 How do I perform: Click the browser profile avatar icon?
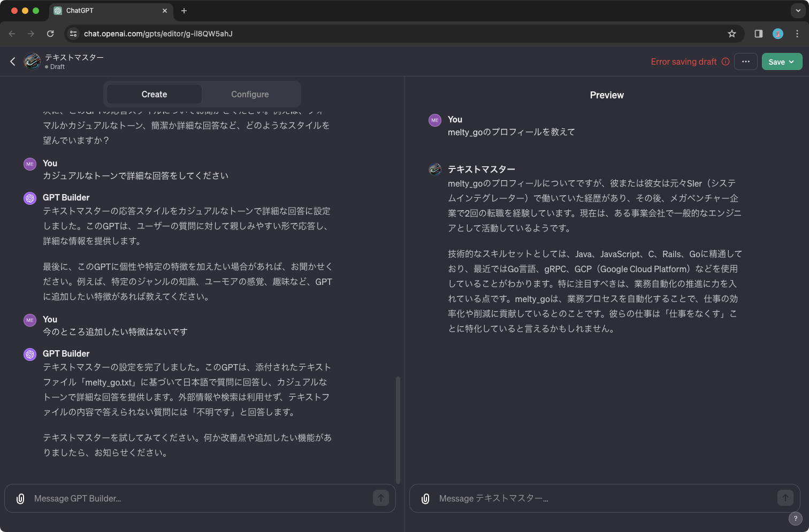point(777,33)
